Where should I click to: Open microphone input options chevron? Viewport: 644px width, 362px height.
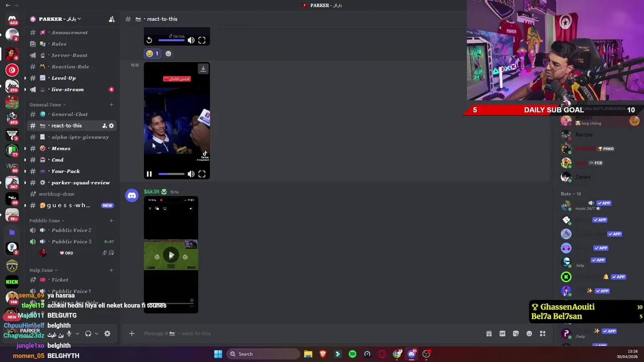(77, 333)
